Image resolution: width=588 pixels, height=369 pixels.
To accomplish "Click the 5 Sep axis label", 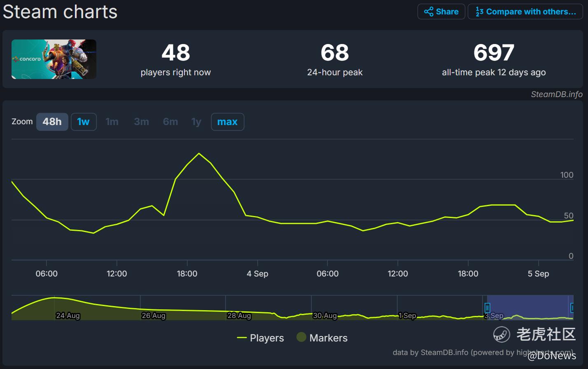I will pyautogui.click(x=538, y=274).
